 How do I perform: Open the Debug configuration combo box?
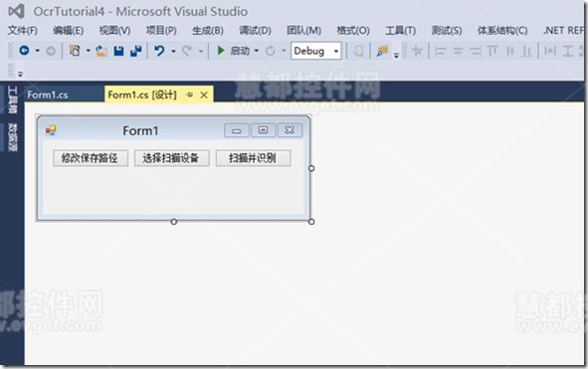click(315, 51)
